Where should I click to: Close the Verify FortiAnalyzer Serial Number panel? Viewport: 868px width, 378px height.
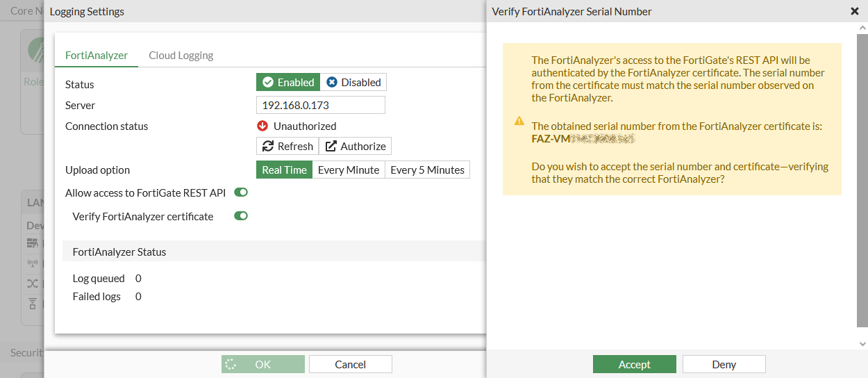(854, 11)
